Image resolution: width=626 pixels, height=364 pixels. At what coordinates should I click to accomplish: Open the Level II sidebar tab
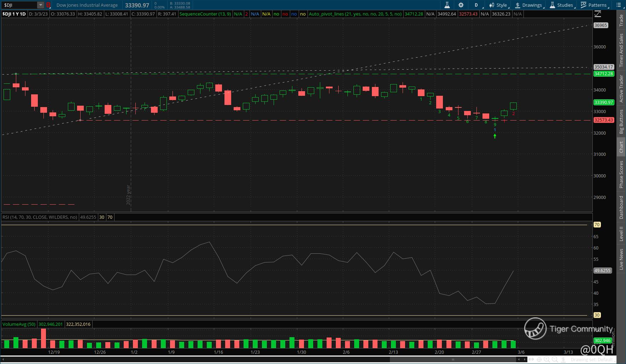[x=621, y=234]
